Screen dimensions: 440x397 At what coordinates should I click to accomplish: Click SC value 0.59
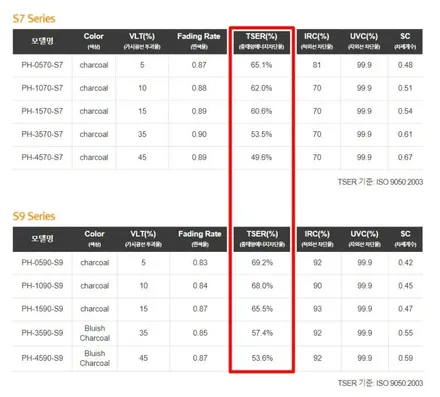pos(405,358)
